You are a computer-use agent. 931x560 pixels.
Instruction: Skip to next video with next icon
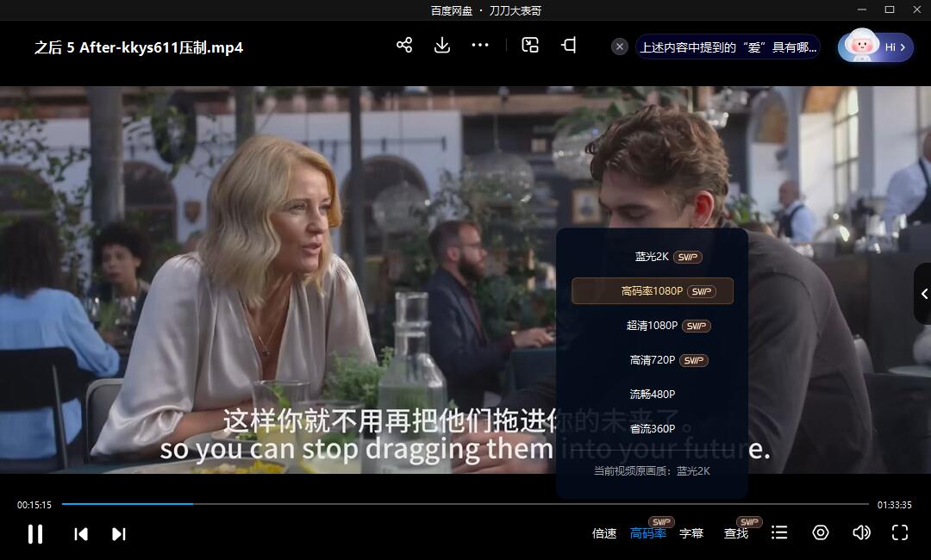click(x=118, y=534)
